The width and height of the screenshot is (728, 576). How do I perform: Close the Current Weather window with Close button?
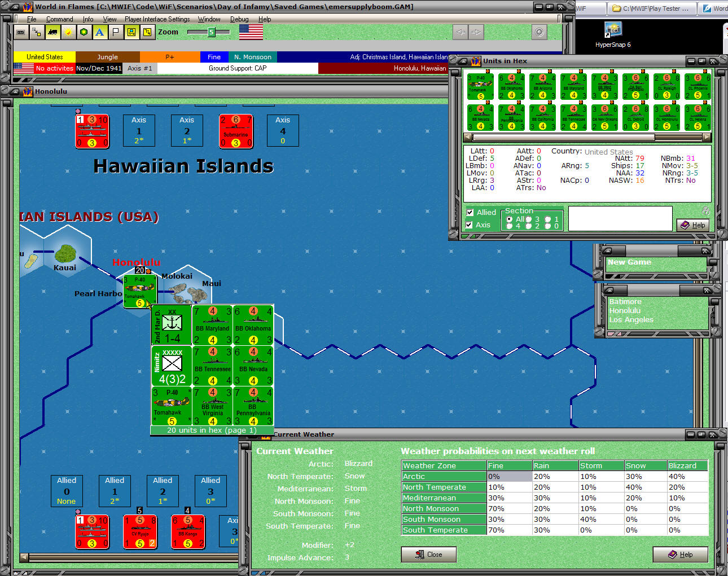(x=429, y=555)
